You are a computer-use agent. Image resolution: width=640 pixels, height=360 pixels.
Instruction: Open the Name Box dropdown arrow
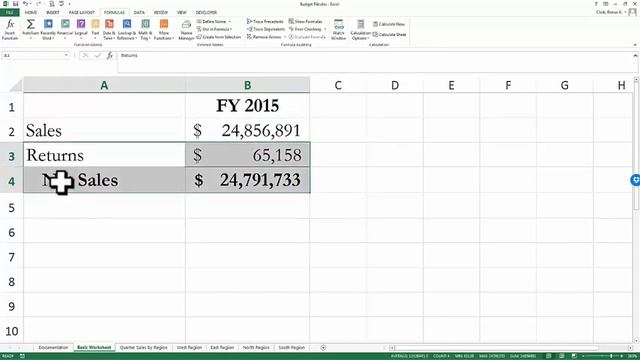66,55
